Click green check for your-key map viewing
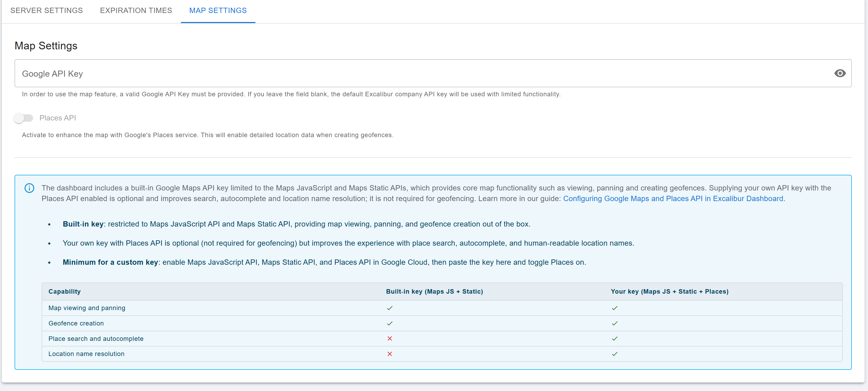This screenshot has height=391, width=868. pos(614,308)
